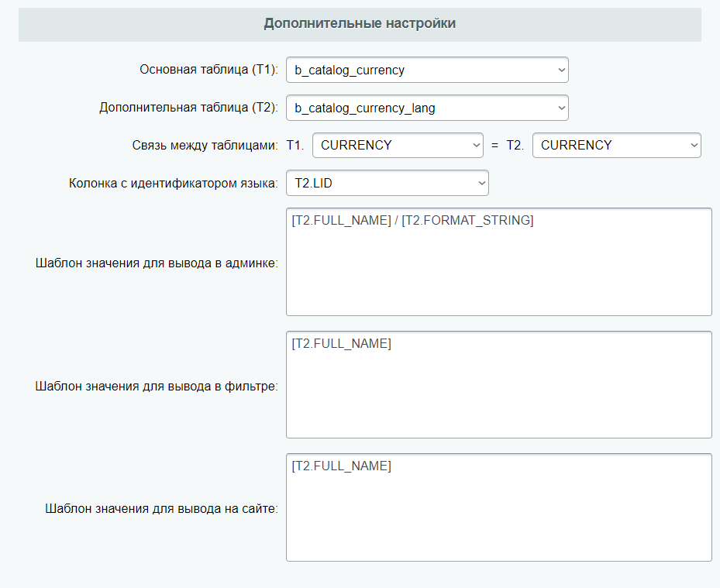Click the [T2.FULL_NAME] text in filter template
The width and height of the screenshot is (720, 588).
pos(342,344)
